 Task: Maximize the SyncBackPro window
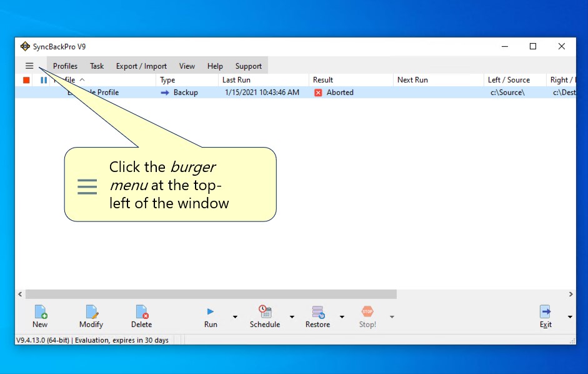tap(533, 46)
